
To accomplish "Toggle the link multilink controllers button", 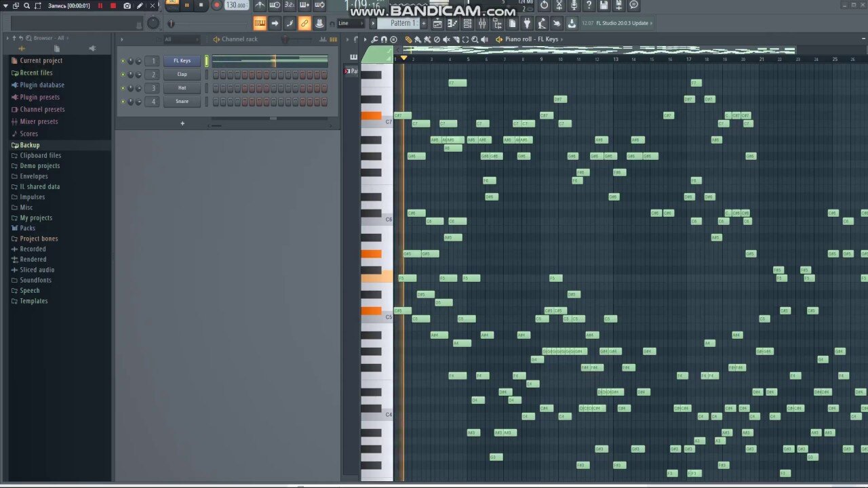I will click(304, 23).
